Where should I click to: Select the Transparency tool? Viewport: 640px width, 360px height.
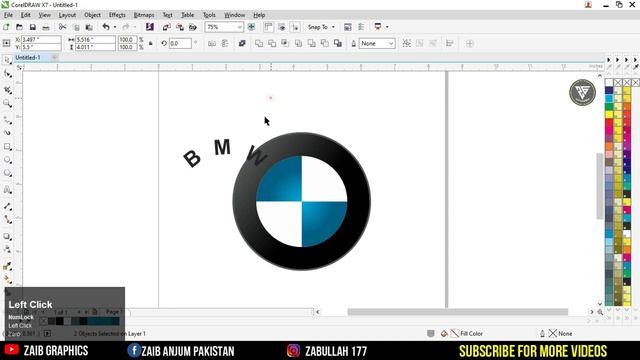tap(7, 249)
